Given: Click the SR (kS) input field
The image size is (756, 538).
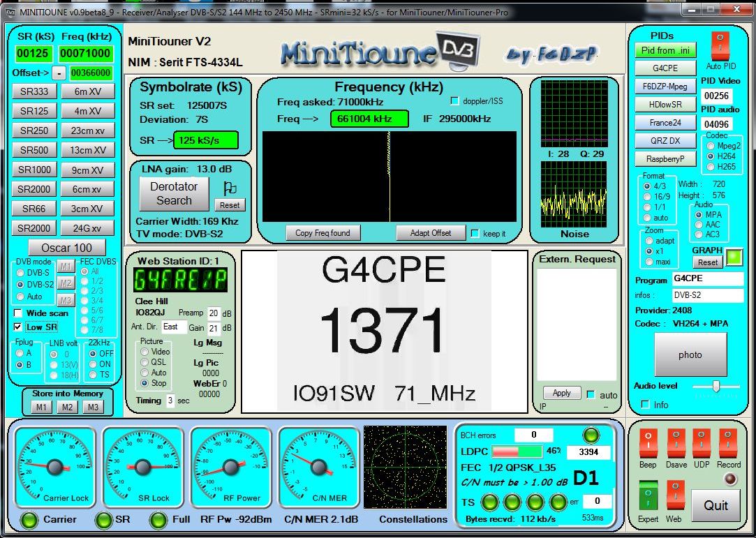Looking at the screenshot, I should [33, 53].
